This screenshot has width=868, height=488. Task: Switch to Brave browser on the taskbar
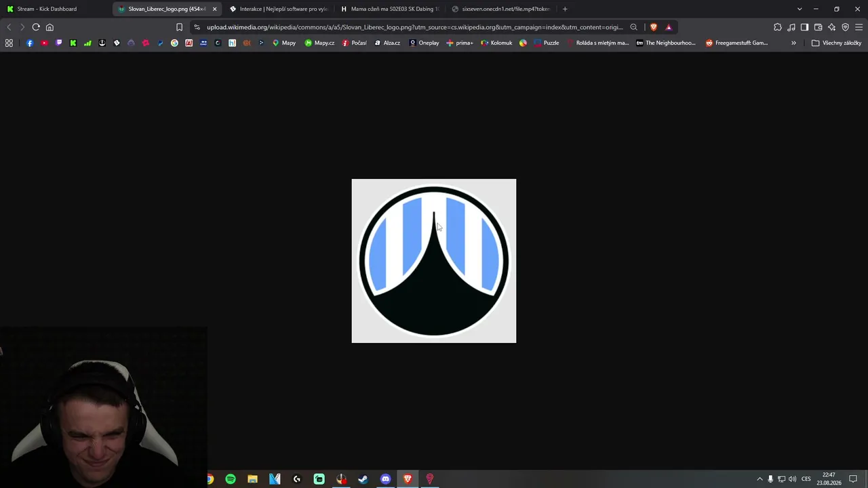tap(408, 479)
